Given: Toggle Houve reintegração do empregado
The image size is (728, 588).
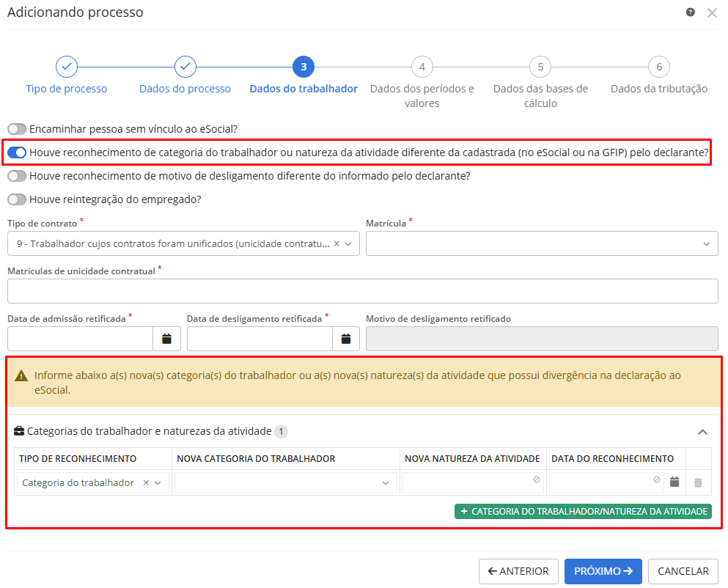Looking at the screenshot, I should [x=17, y=199].
